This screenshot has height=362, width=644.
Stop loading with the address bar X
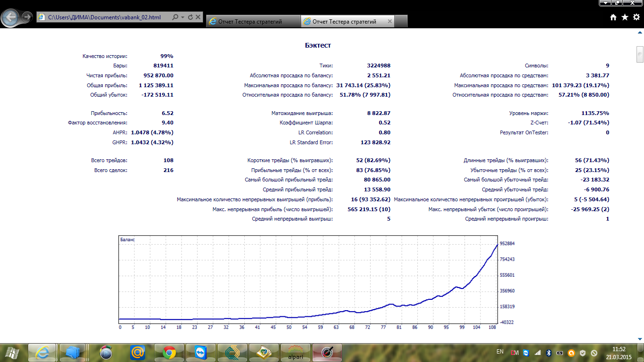tap(198, 17)
